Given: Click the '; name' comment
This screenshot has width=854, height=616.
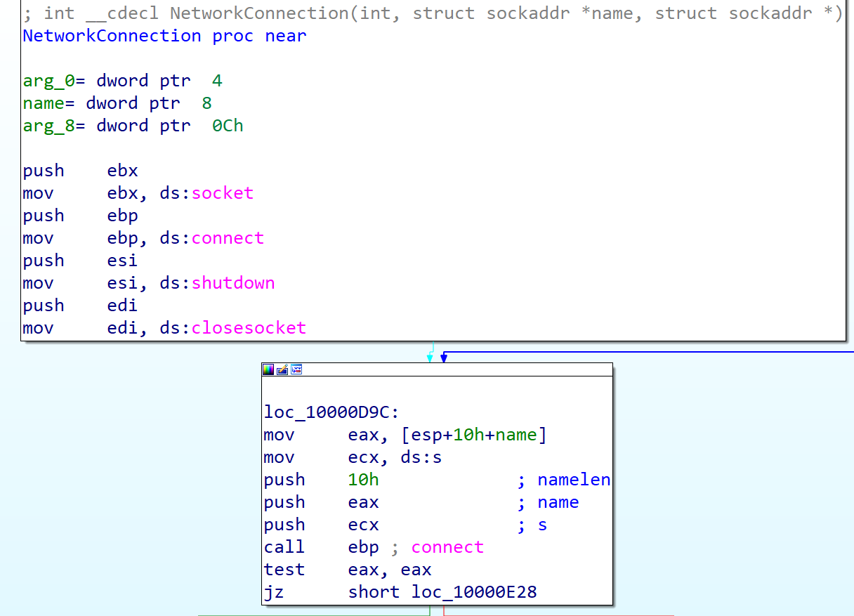Looking at the screenshot, I should coord(548,502).
